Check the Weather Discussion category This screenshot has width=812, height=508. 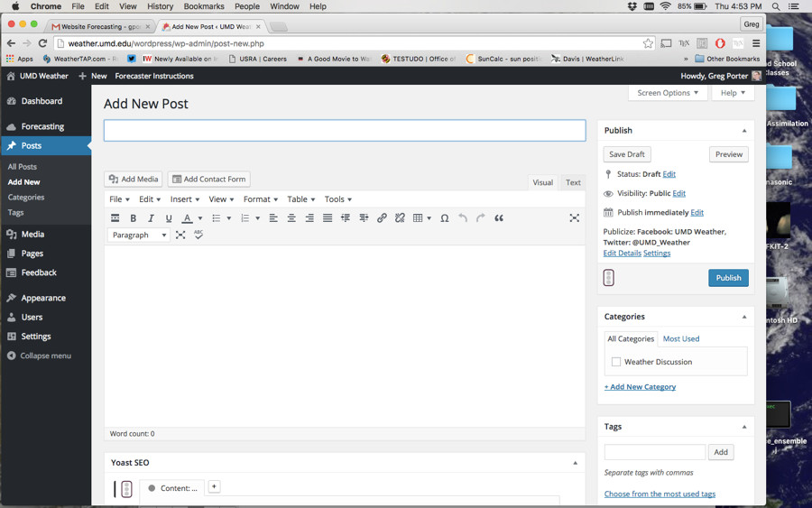pyautogui.click(x=616, y=362)
